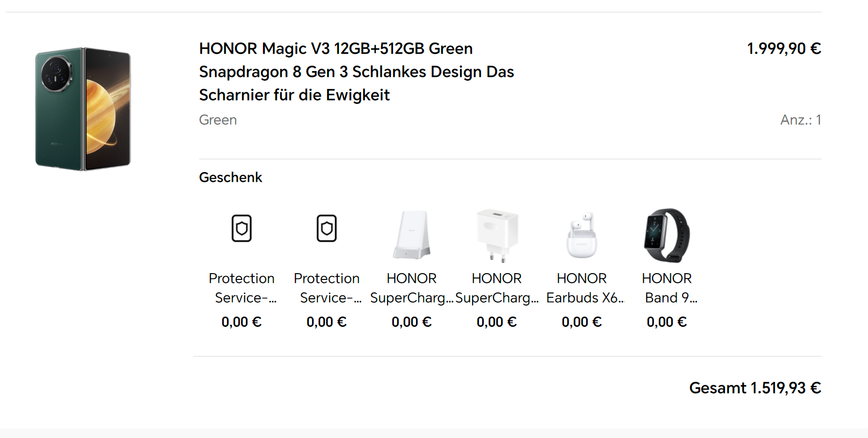
Task: Click the HONOR Earbuds X6 image
Action: [x=582, y=235]
